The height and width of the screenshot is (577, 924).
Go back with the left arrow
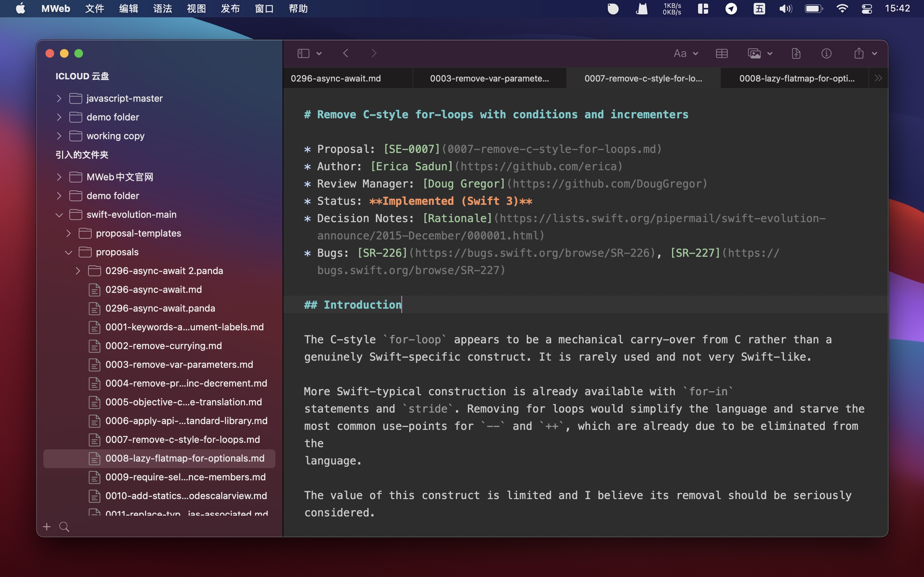[345, 53]
